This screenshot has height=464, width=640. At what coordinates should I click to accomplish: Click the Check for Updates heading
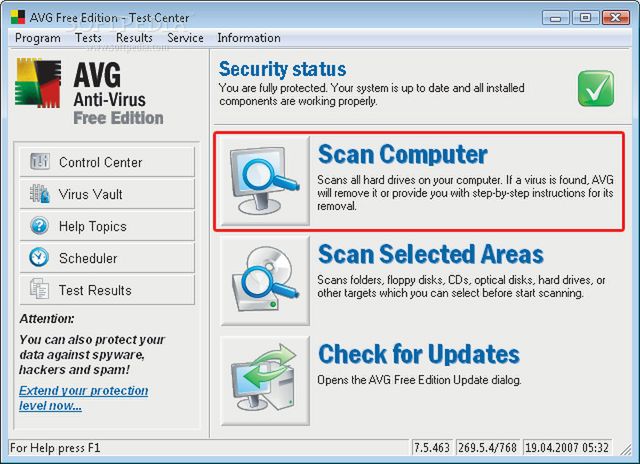coord(419,354)
